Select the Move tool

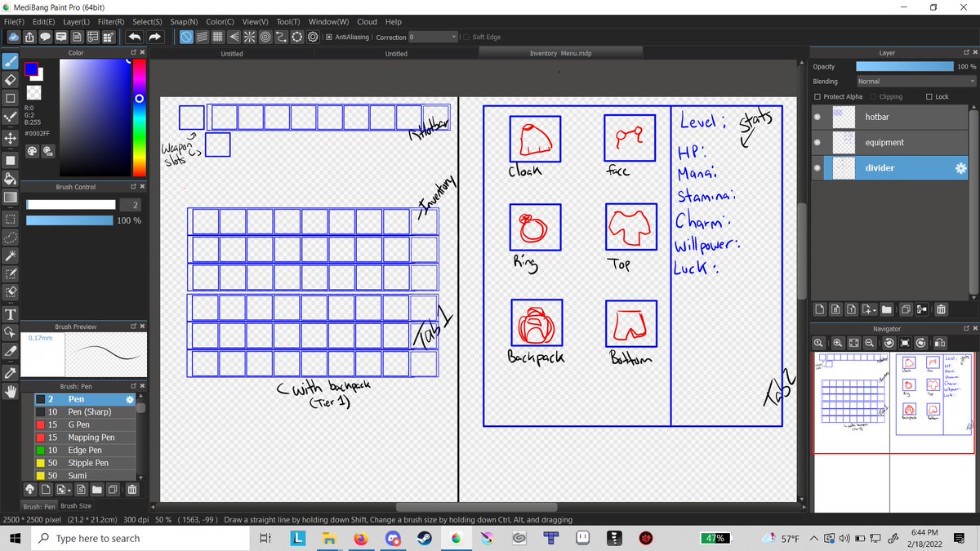(x=11, y=139)
